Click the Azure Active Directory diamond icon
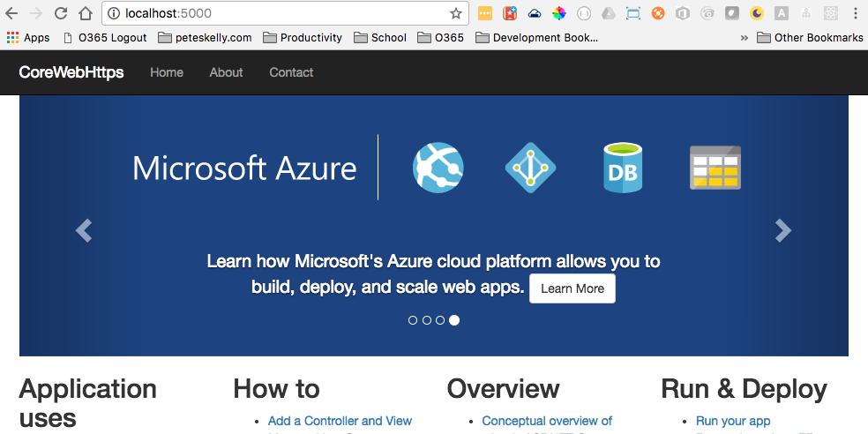Screen dimensions: 868x434 coord(530,168)
